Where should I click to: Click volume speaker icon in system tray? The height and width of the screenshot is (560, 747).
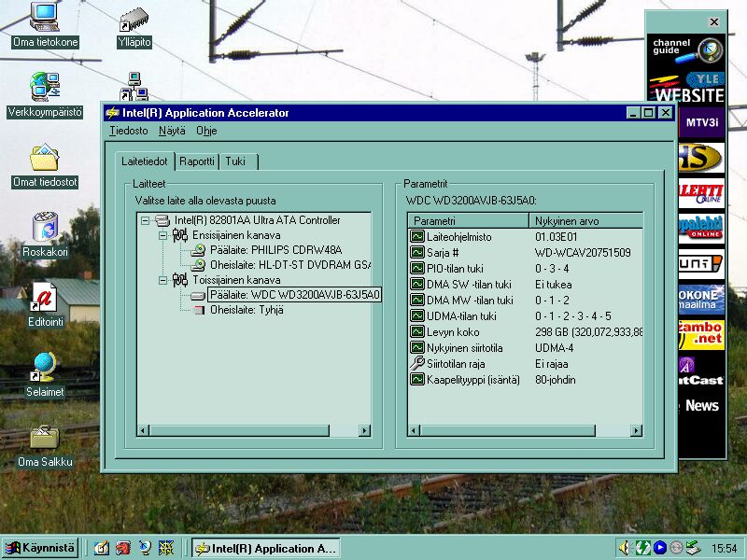(x=624, y=548)
